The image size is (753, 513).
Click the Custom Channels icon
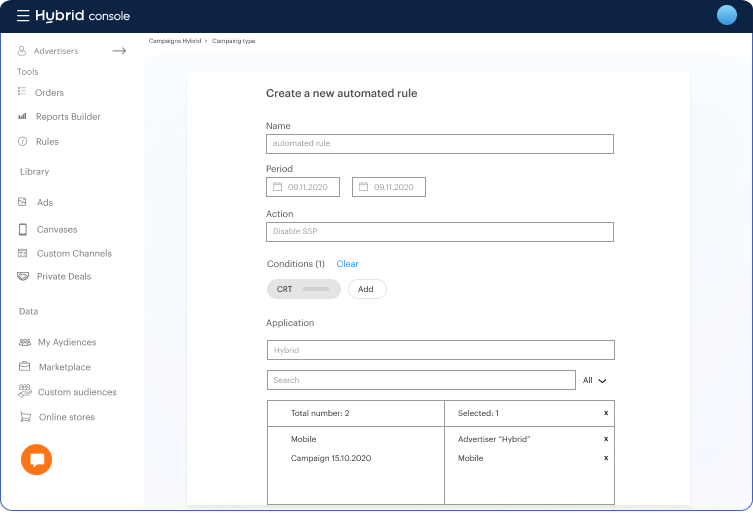point(23,253)
